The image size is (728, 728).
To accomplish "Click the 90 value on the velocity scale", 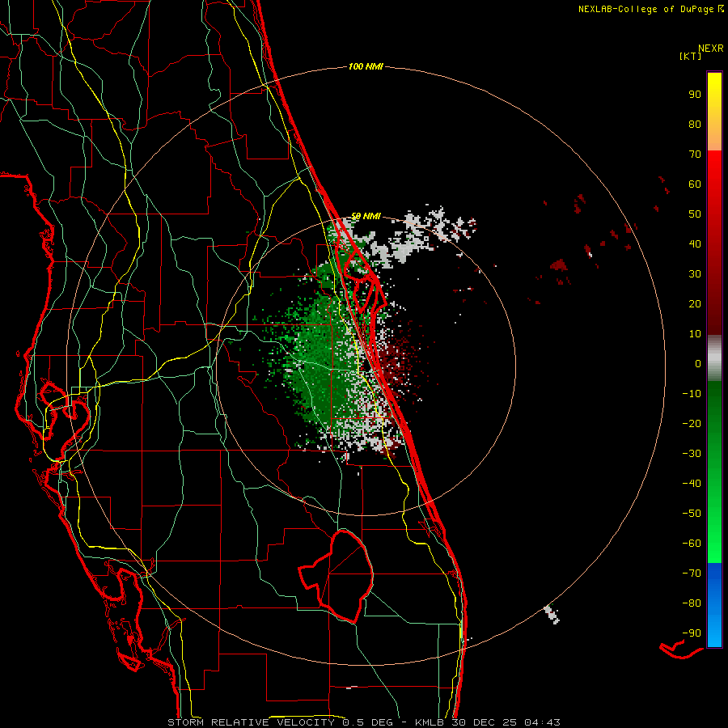I will point(695,95).
